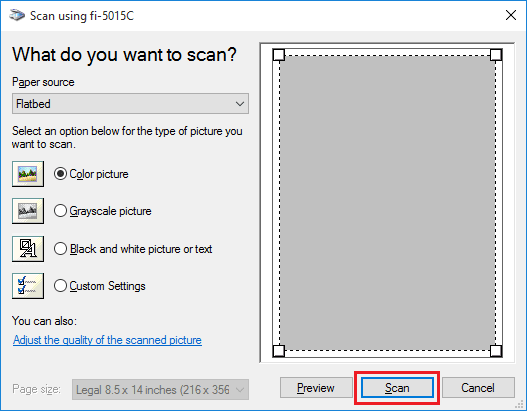527x411 pixels.
Task: Click the Black and white text icon
Action: pos(28,249)
